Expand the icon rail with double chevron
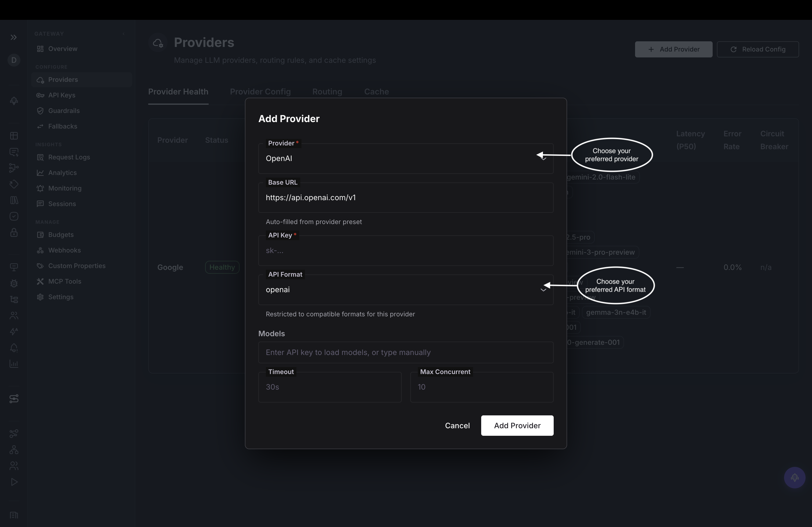 point(14,37)
